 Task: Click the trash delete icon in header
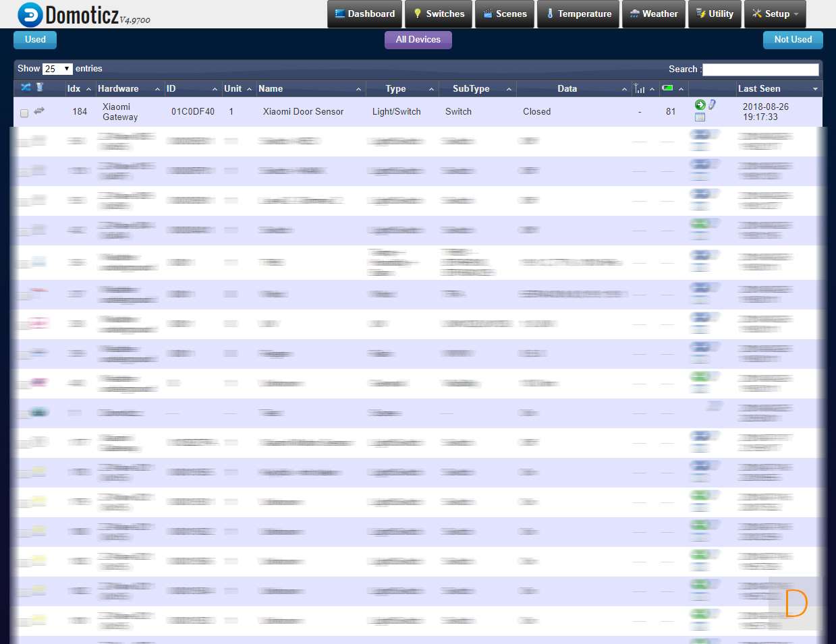point(40,87)
